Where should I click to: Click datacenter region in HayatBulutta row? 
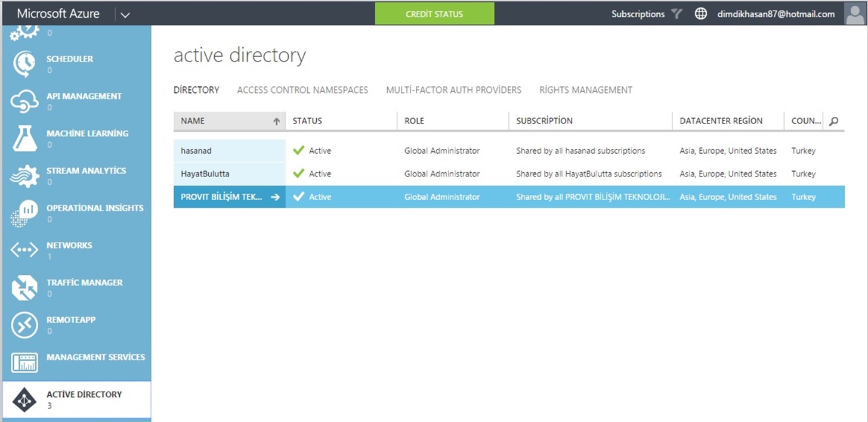coord(728,174)
